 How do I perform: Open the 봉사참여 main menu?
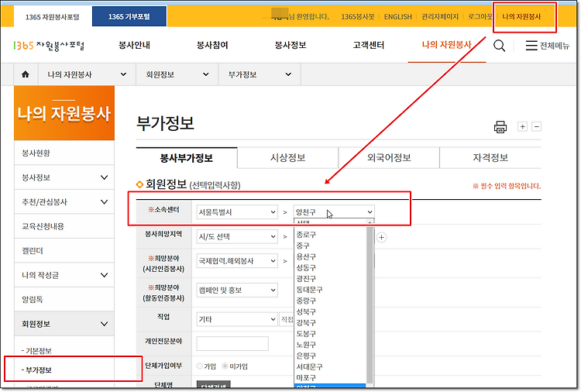(x=212, y=45)
